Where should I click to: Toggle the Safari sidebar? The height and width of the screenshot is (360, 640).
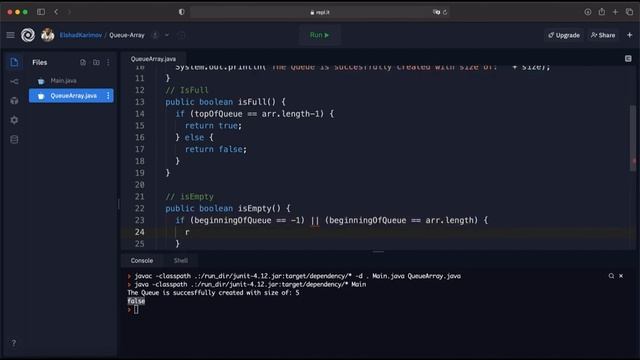41,12
